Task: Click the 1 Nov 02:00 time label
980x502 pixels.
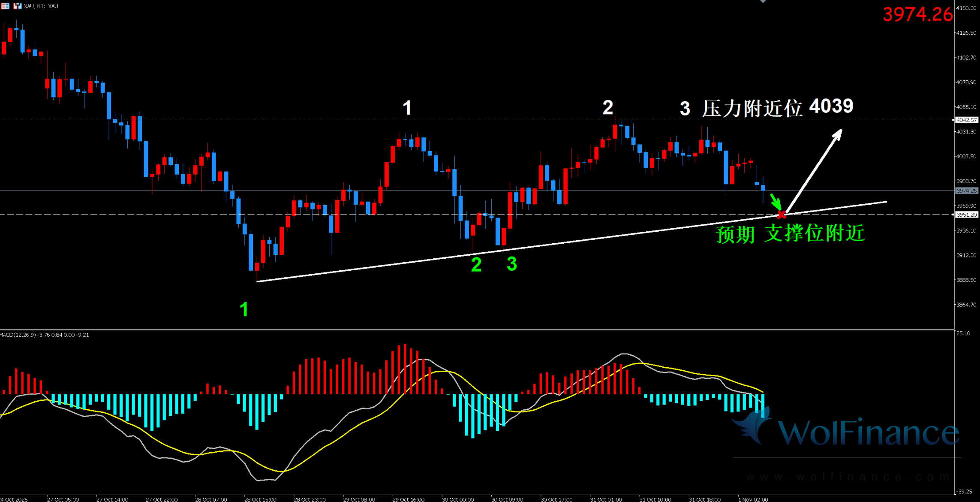Action: 753,499
